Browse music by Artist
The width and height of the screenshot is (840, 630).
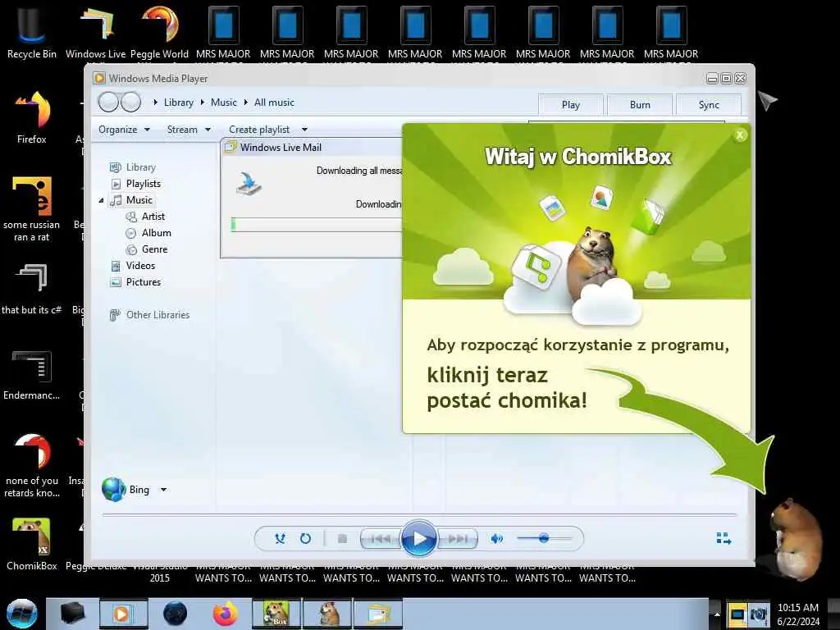click(x=153, y=217)
